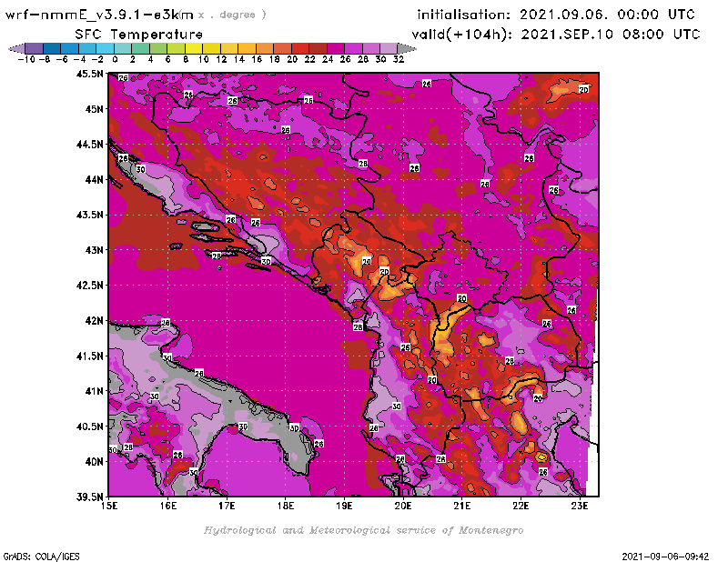Image resolution: width=728 pixels, height=562 pixels.
Task: Click the 19E longitude label
Action: 345,506
